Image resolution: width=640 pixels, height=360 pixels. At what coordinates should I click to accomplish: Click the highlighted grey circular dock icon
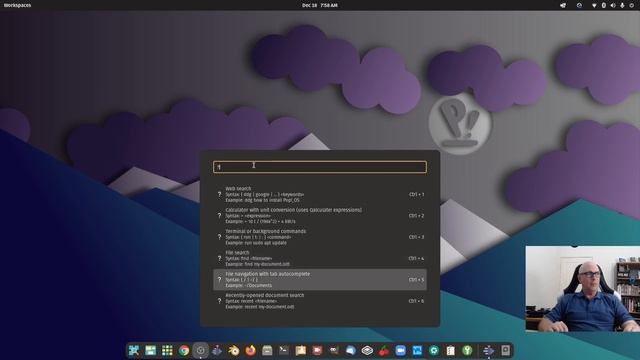coord(200,350)
